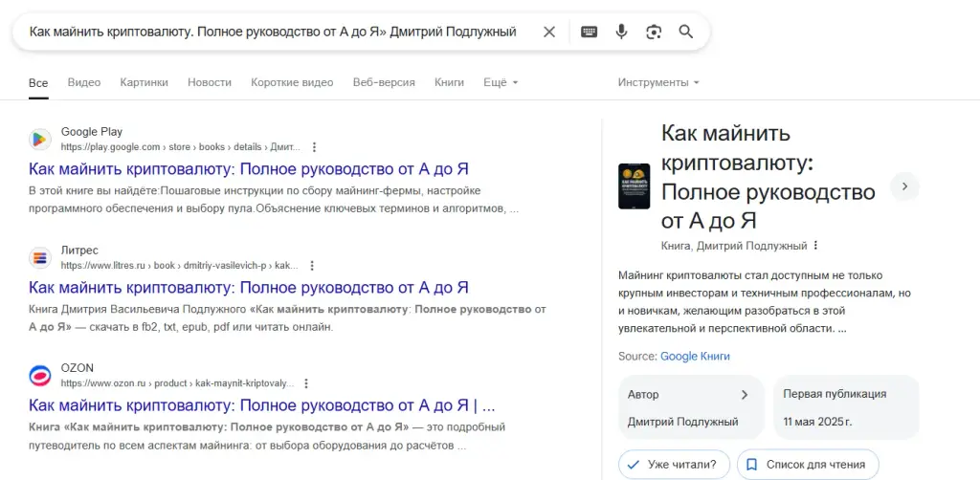Click the Литрес snippet starting Книга Дмитрия Васильевича

point(287,317)
